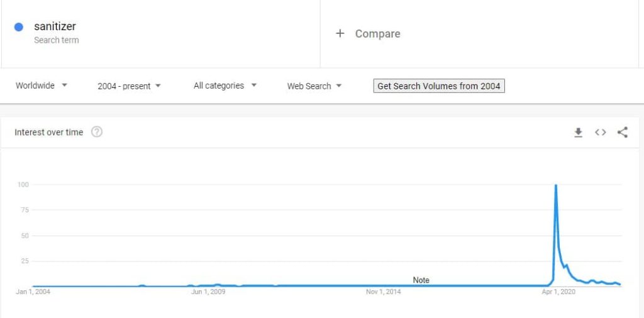644x318 pixels.
Task: Click Get Search Volumes from 2004 button
Action: tap(438, 86)
